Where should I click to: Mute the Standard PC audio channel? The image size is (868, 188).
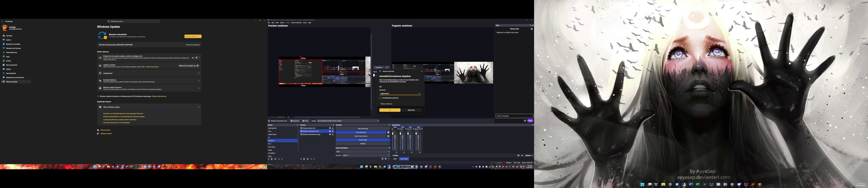[x=417, y=152]
